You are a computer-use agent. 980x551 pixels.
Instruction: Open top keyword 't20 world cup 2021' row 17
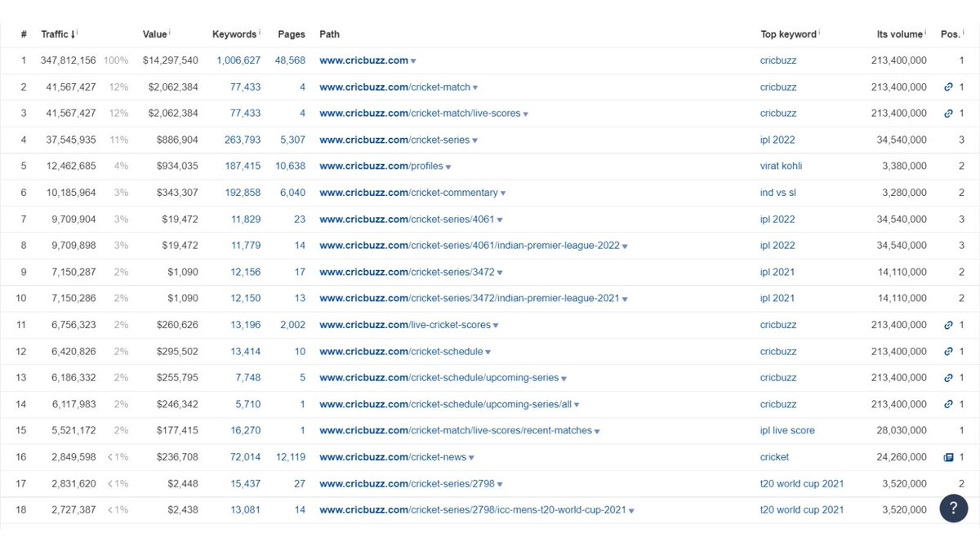[802, 483]
